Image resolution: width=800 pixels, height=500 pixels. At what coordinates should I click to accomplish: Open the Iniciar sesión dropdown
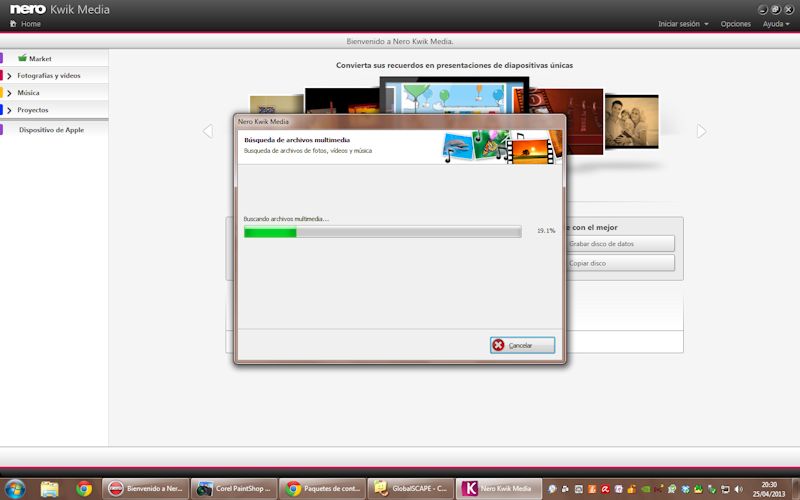click(x=683, y=24)
